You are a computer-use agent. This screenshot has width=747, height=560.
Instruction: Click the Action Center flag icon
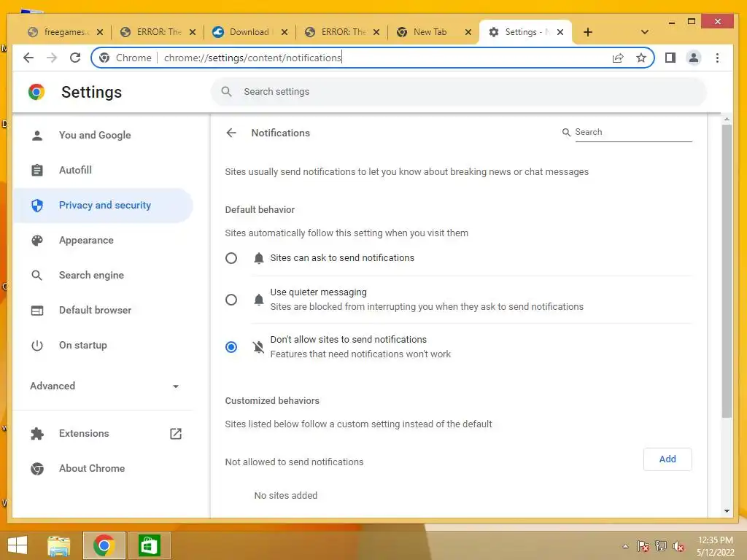(x=643, y=546)
